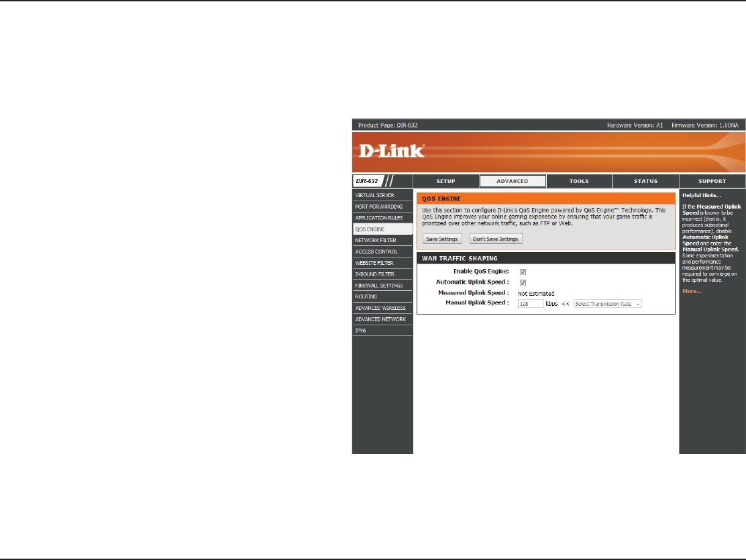
Task: Click the Helpful Hints heading
Action: point(701,195)
